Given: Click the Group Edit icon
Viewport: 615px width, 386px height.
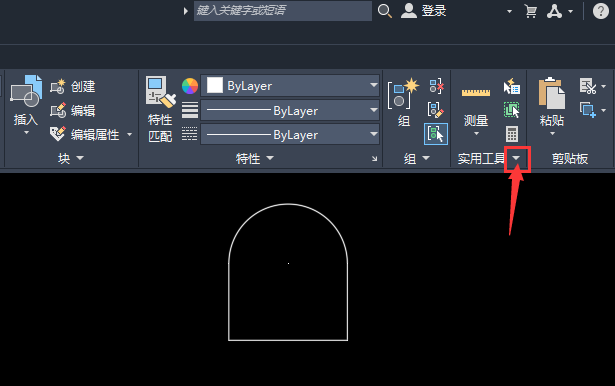Looking at the screenshot, I should click(x=436, y=110).
